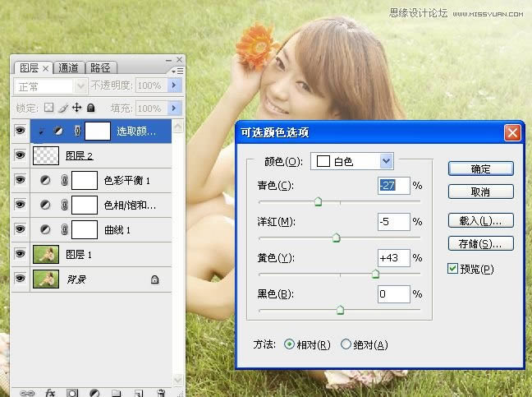Image resolution: width=532 pixels, height=397 pixels.
Task: Click the 确定 OK button
Action: point(480,168)
